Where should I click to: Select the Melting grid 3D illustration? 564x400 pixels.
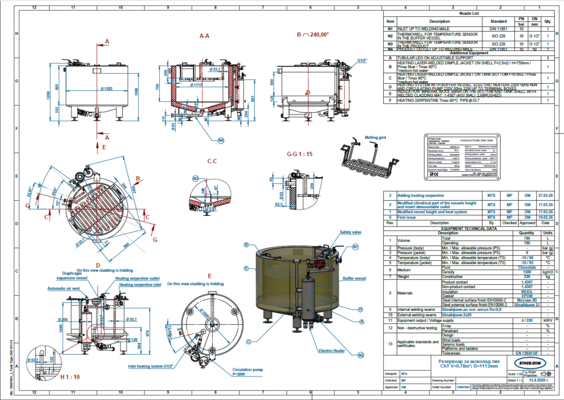(370, 159)
